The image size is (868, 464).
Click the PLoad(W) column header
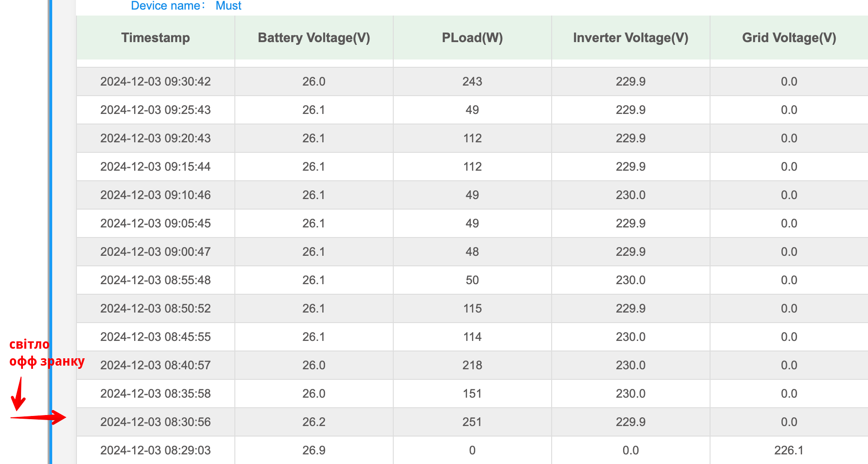(472, 38)
